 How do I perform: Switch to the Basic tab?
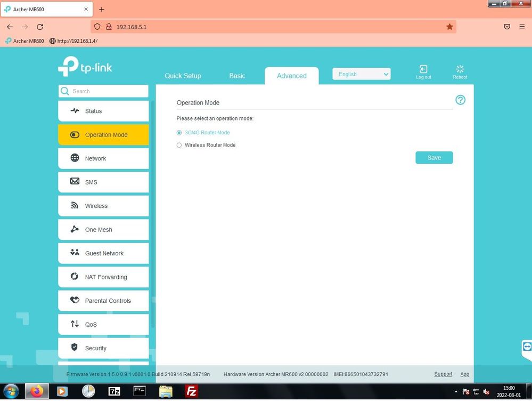(237, 76)
